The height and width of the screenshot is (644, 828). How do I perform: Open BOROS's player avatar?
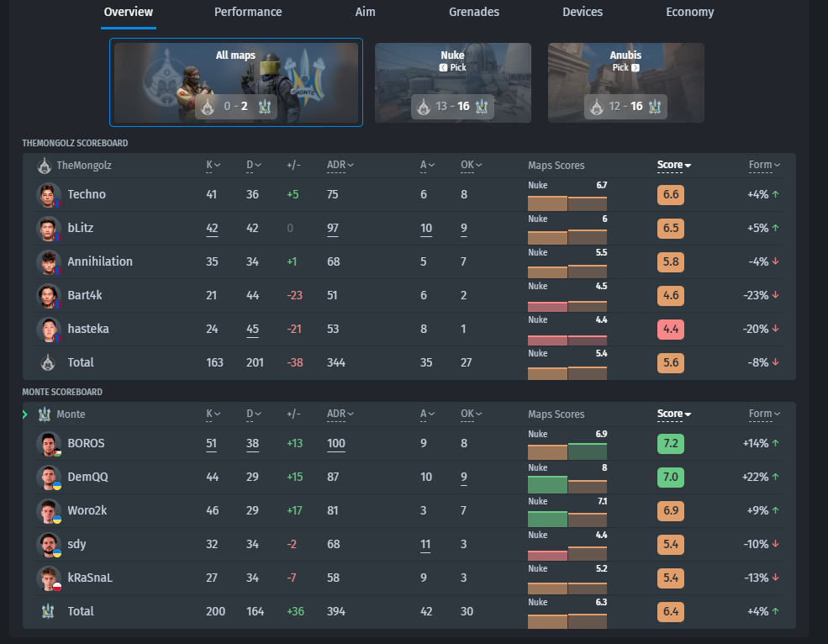pos(48,443)
